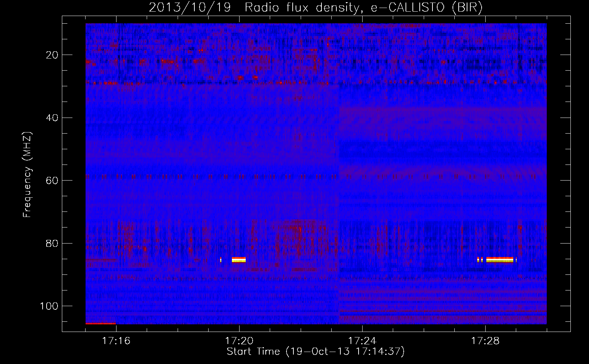The image size is (589, 364).
Task: Click the 60 MHz frequency tick label
Action: point(52,181)
